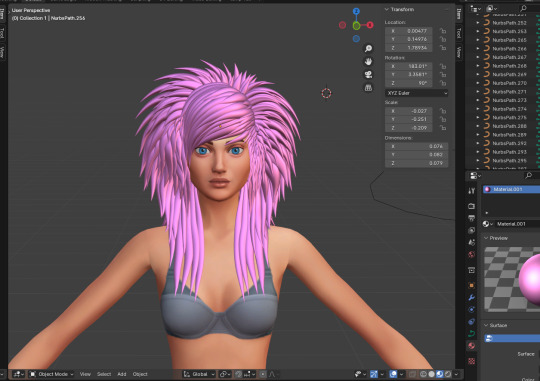Toggle lock on Scale Y
The image size is (540, 381).
coord(443,120)
